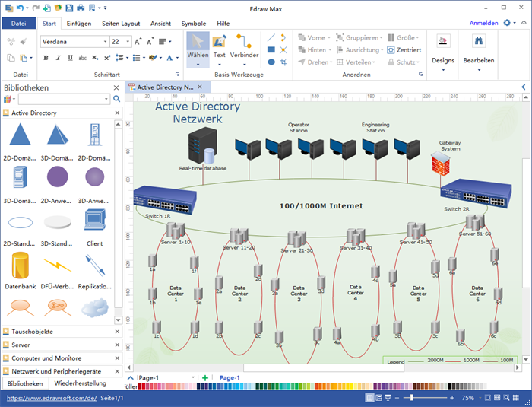Toggle bold text formatting
This screenshot has width=532, height=407.
46,58
